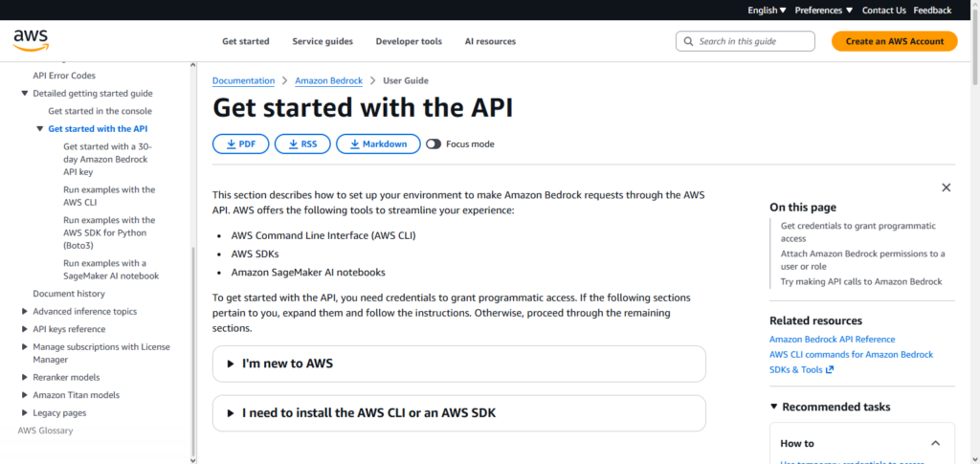Collapse Detailed getting started guide
The height and width of the screenshot is (464, 980).
(24, 94)
